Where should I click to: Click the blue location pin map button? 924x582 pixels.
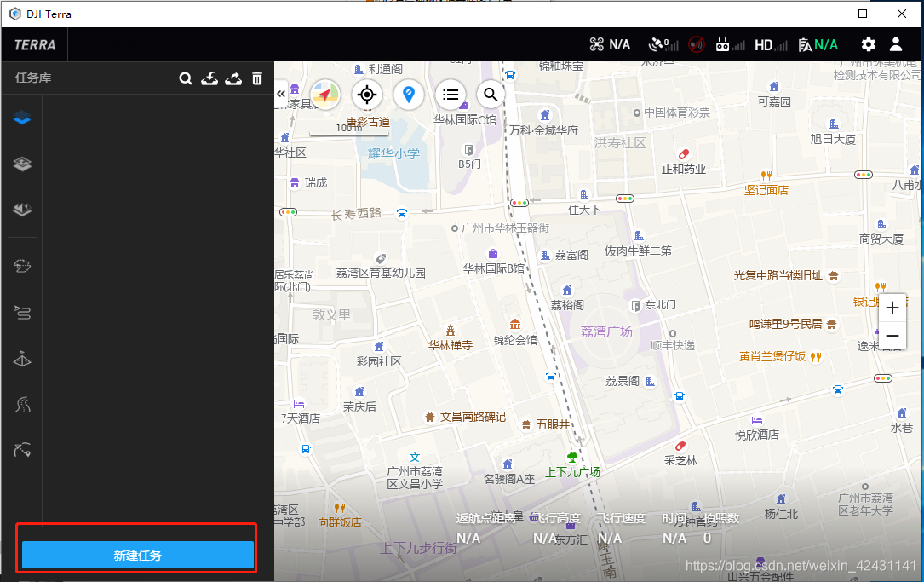[409, 95]
